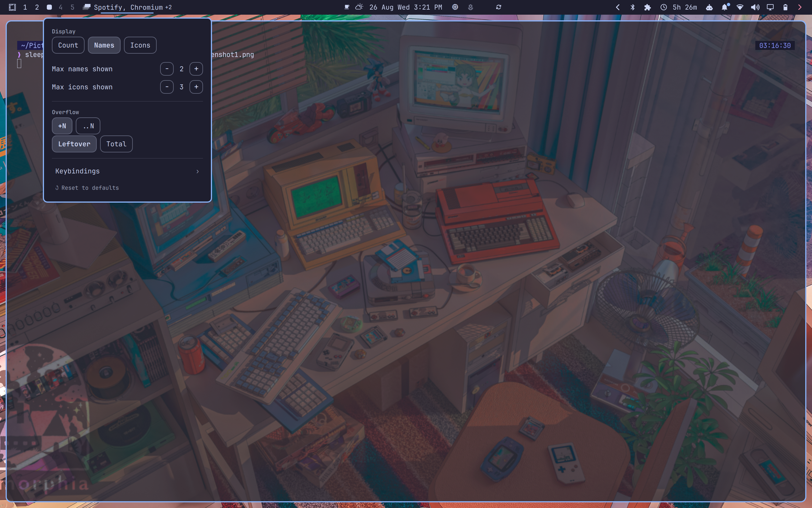Expand the Keybindings submenu
The height and width of the screenshot is (508, 812).
click(x=127, y=171)
